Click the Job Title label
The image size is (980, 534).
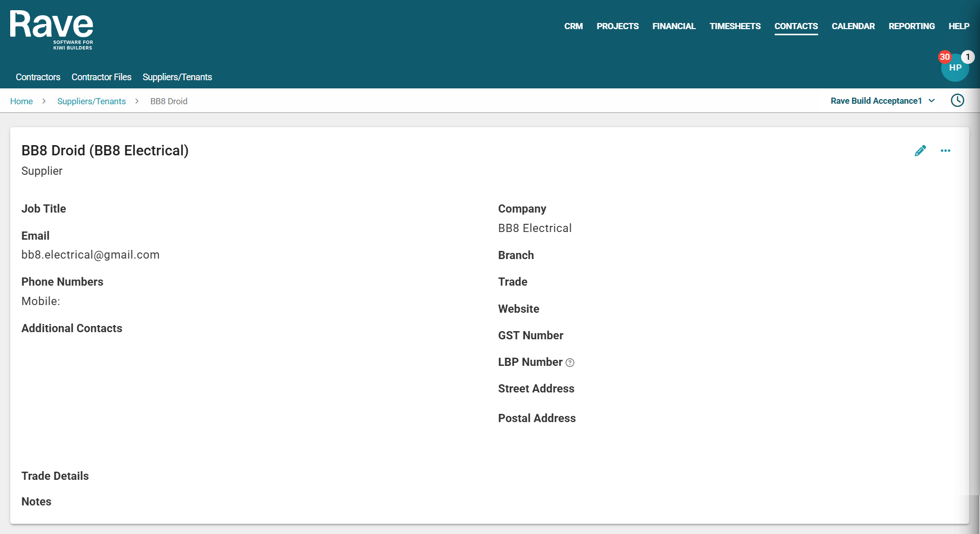pos(43,209)
